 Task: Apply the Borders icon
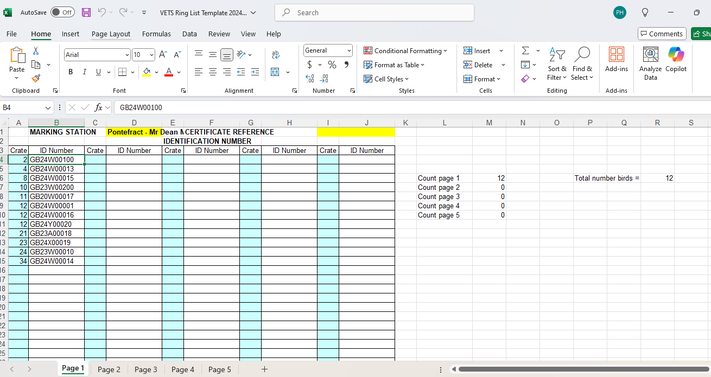(122, 72)
